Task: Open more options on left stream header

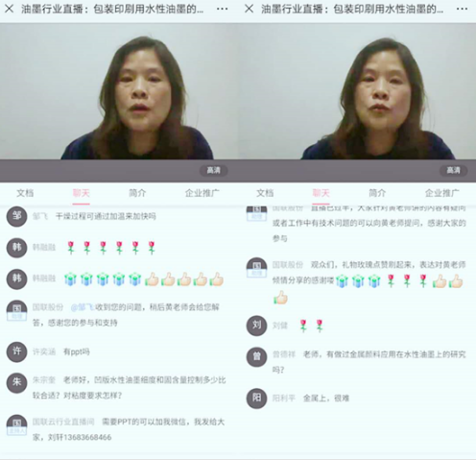Action: click(x=222, y=9)
